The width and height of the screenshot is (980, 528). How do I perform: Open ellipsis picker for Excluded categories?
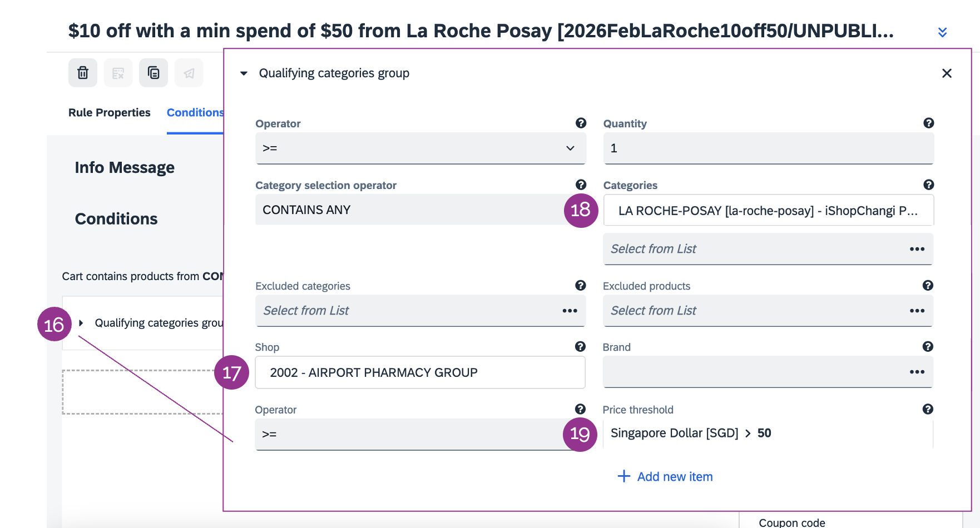point(570,311)
